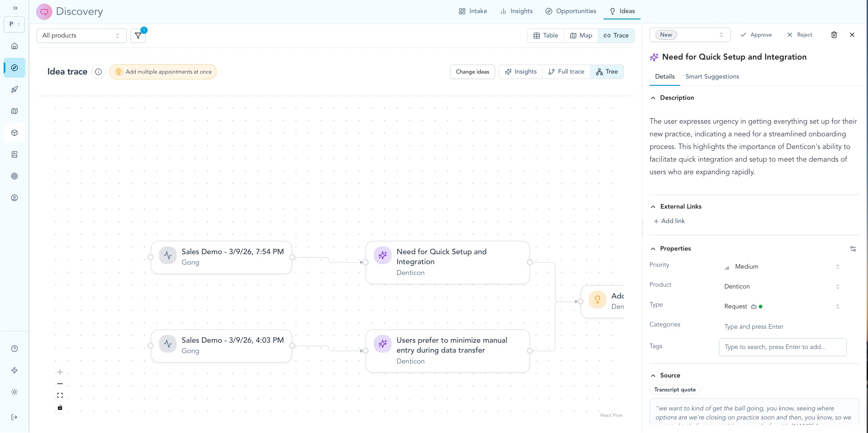Select Sales Demo 3/9/26, 4:03 PM node
868x433 pixels.
(222, 346)
